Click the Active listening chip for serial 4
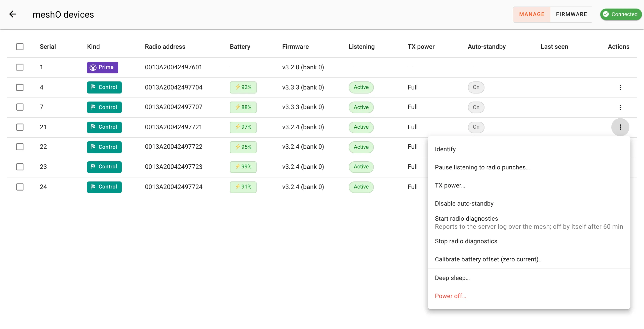Screen dimensions: 644x329 tap(361, 87)
